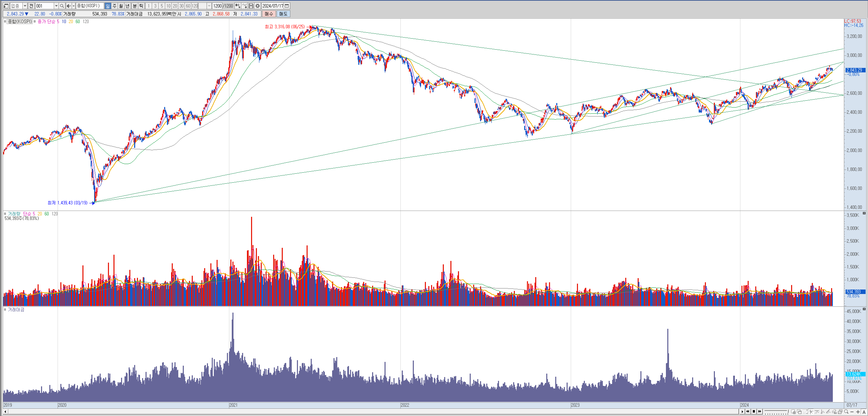Click the 전 button
The image size is (868, 416).
(x=31, y=6)
